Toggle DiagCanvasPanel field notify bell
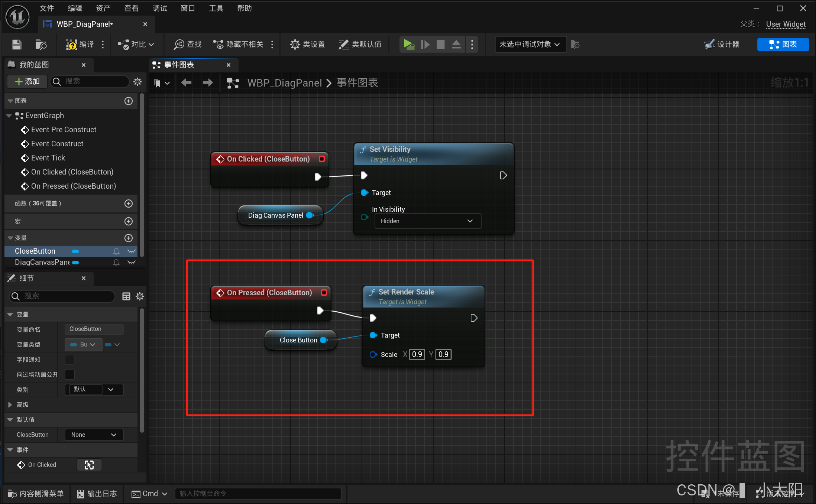Screen dimensions: 816x504 click(x=116, y=263)
